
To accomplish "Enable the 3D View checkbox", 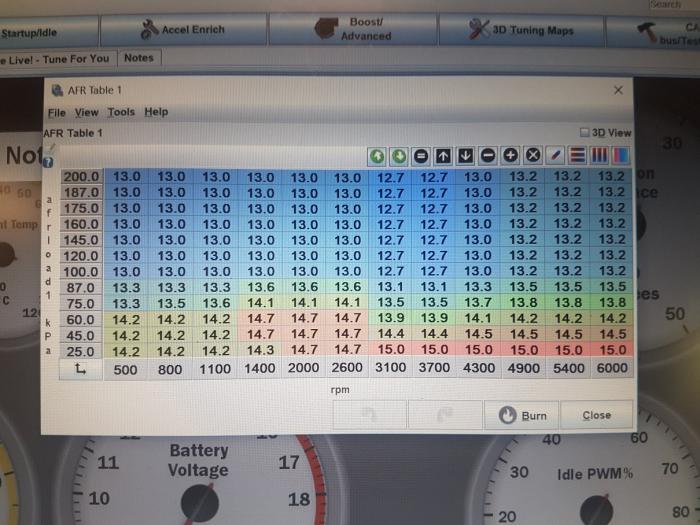I will [585, 132].
